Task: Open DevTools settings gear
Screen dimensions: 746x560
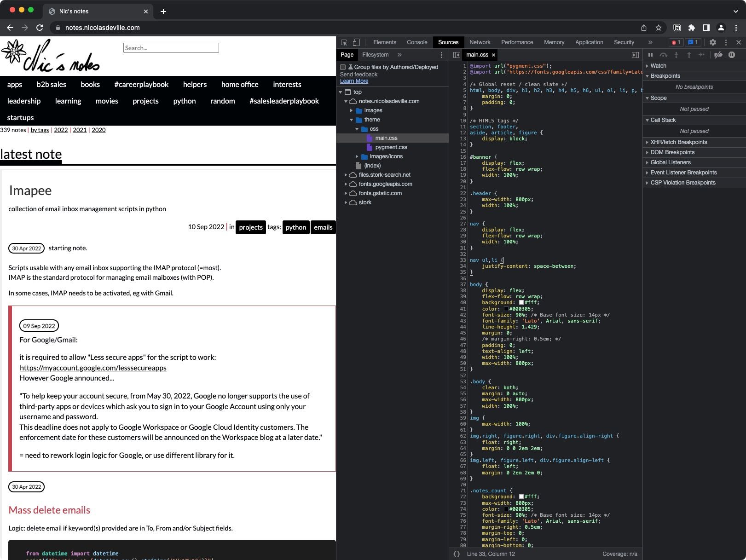Action: (x=713, y=42)
